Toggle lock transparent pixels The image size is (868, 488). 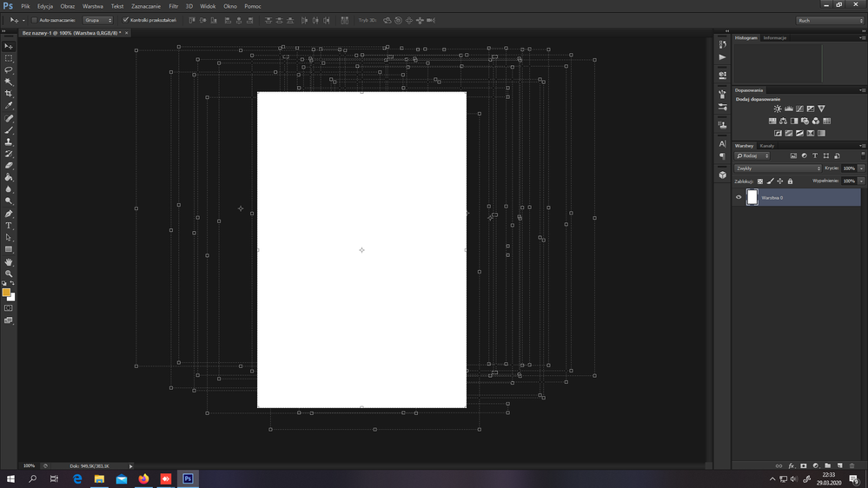(760, 181)
